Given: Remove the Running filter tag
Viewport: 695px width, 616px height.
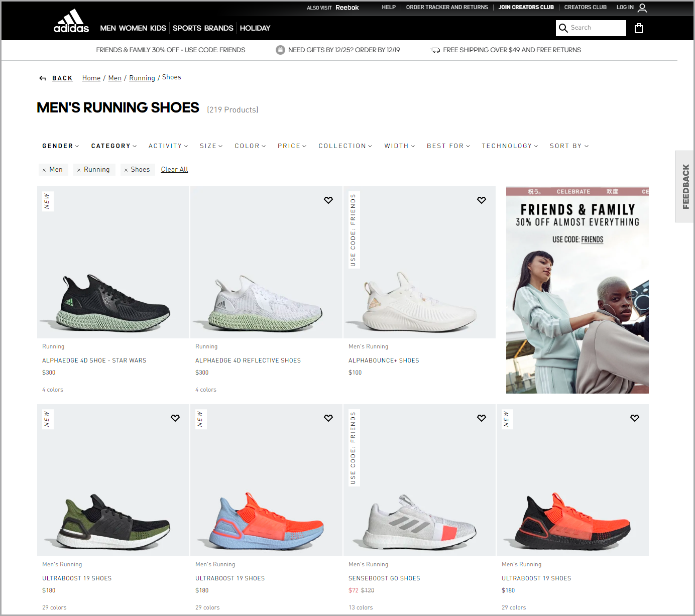Looking at the screenshot, I should pyautogui.click(x=79, y=170).
